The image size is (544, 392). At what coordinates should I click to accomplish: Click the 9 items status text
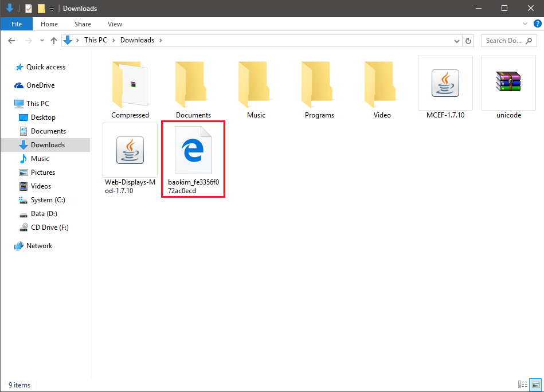coord(19,385)
